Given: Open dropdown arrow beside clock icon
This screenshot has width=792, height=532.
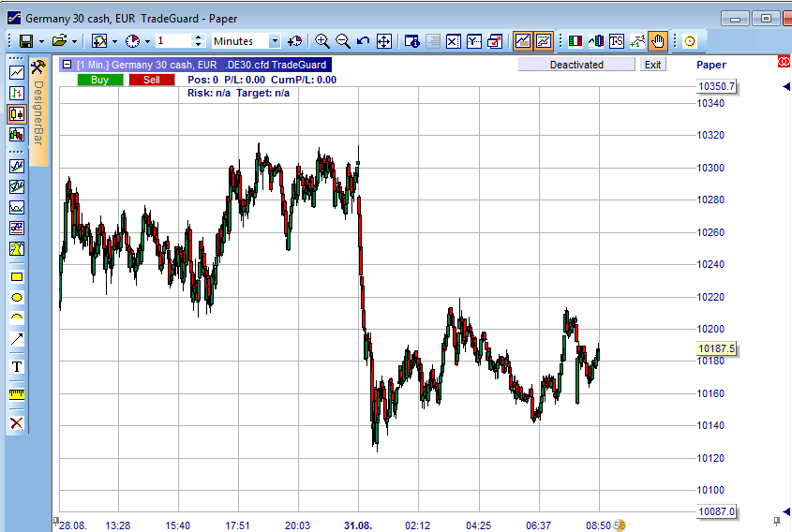Looking at the screenshot, I should [x=147, y=41].
